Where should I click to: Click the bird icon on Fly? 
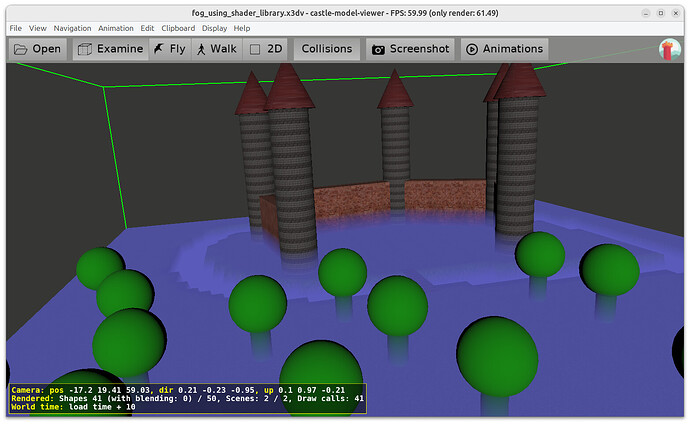pos(158,49)
